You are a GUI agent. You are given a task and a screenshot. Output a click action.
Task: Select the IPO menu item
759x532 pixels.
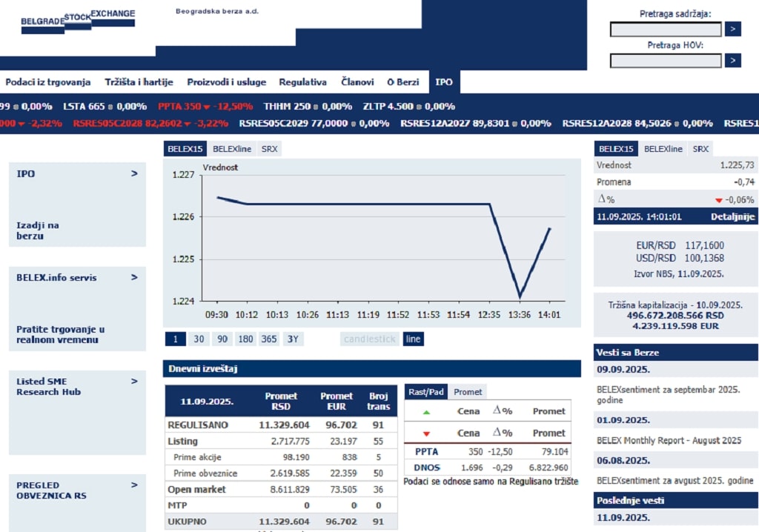[x=444, y=82]
